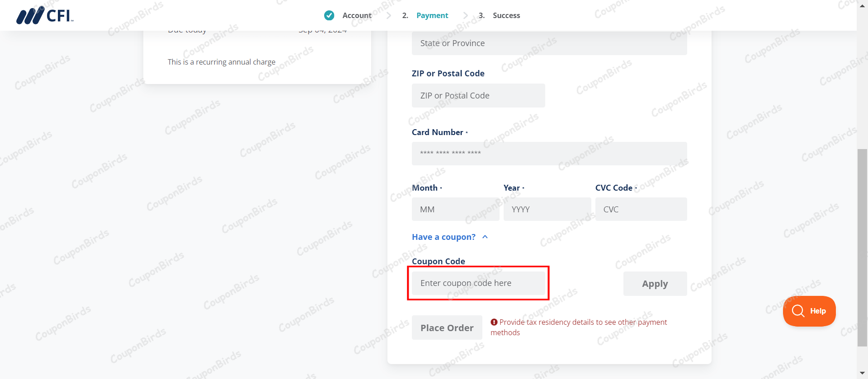Image resolution: width=868 pixels, height=379 pixels.
Task: Click the expiry Year YYYY field
Action: click(547, 209)
